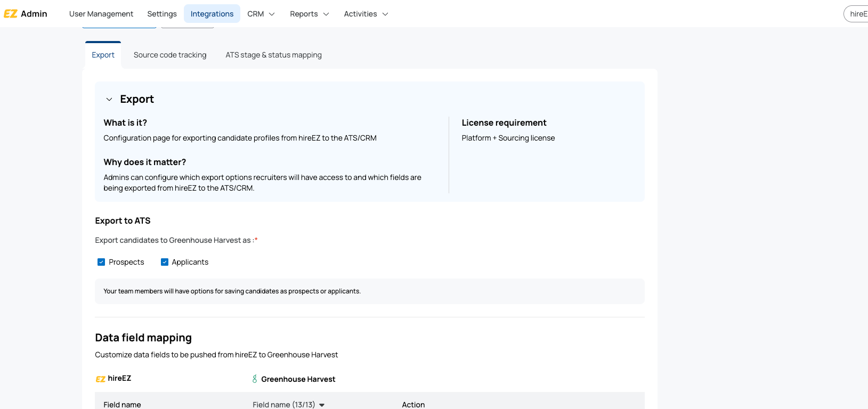Click the Field name header under hireEZ
The width and height of the screenshot is (868, 409).
tap(122, 405)
